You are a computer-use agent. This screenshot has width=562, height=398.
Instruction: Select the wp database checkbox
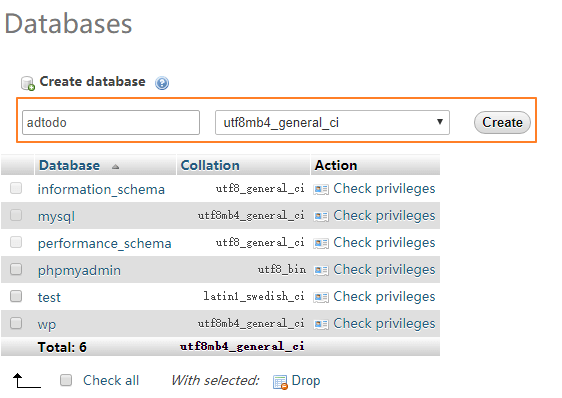click(16, 323)
